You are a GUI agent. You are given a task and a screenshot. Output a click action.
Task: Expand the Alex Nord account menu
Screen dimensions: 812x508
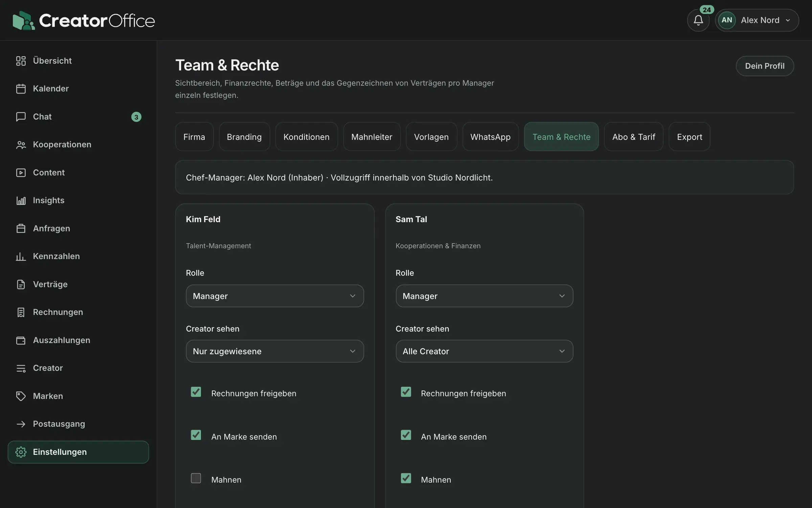click(x=757, y=20)
